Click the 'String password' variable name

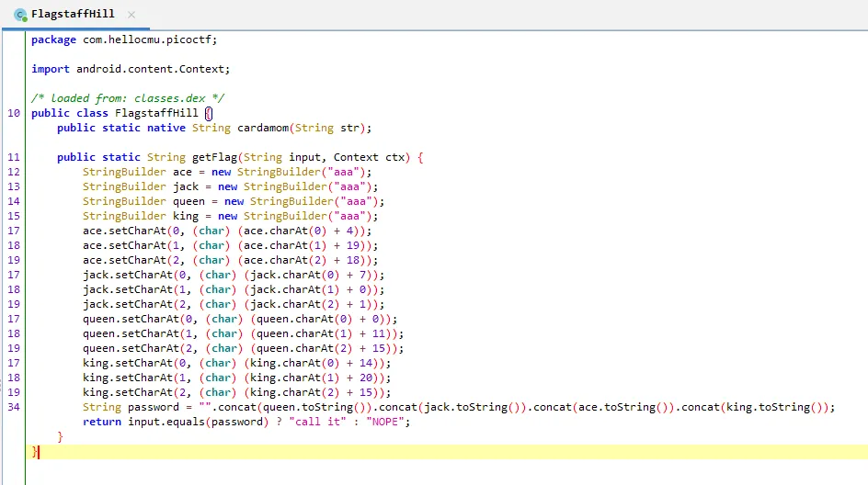(x=154, y=407)
